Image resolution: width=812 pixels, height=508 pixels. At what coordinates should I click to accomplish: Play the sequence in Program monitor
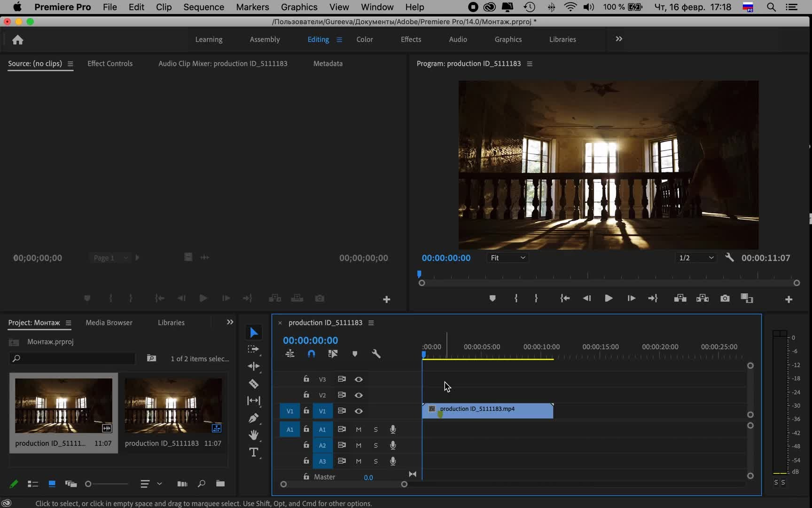609,299
